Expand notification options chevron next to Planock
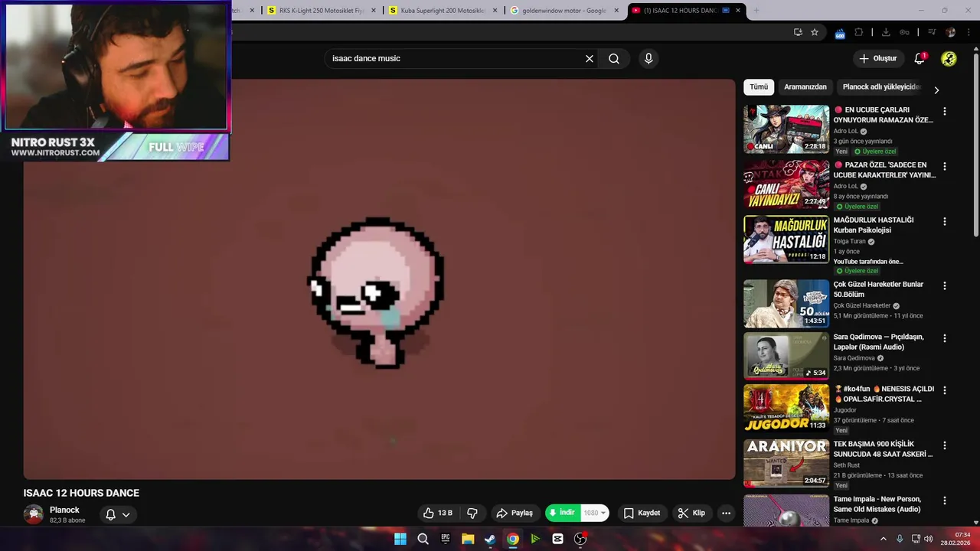This screenshot has width=980, height=551. coord(126,514)
